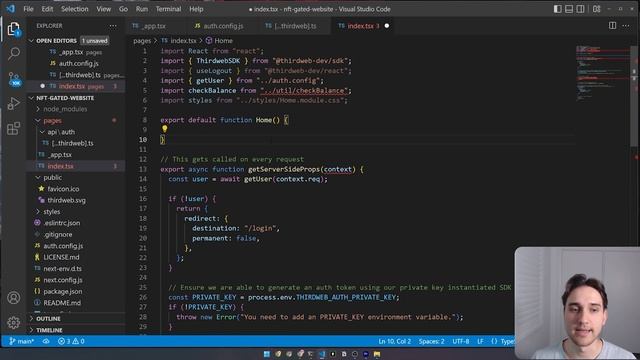Click the 1 unsaved badge in Open Editors
640x360 pixels.
[95, 41]
